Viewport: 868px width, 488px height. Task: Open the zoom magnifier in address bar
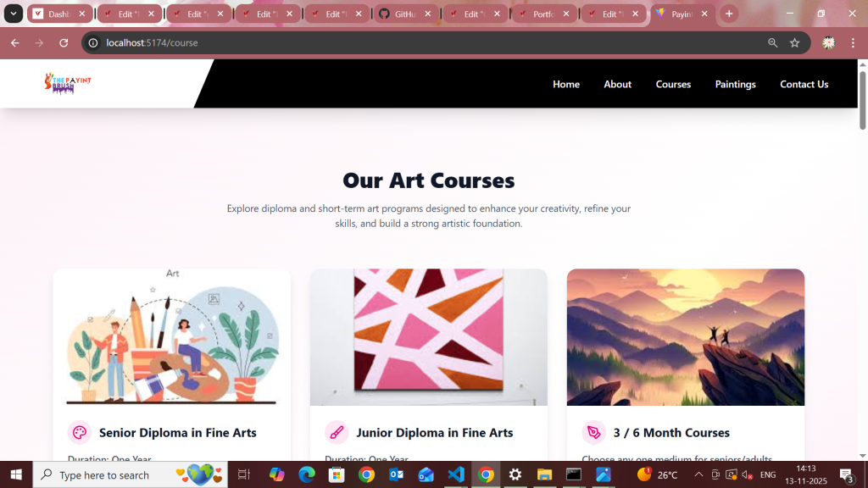pos(773,42)
